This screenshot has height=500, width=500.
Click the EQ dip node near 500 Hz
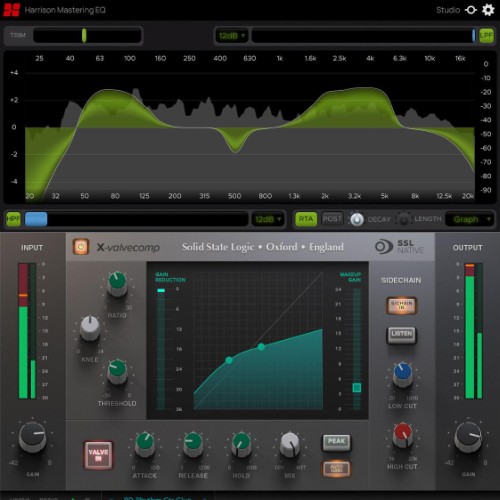236,151
